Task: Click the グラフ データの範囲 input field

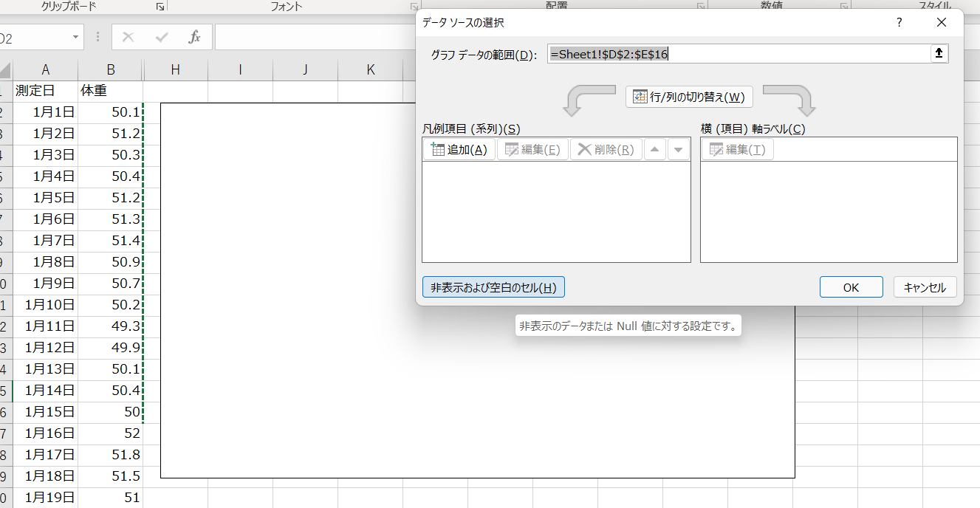Action: [x=739, y=53]
